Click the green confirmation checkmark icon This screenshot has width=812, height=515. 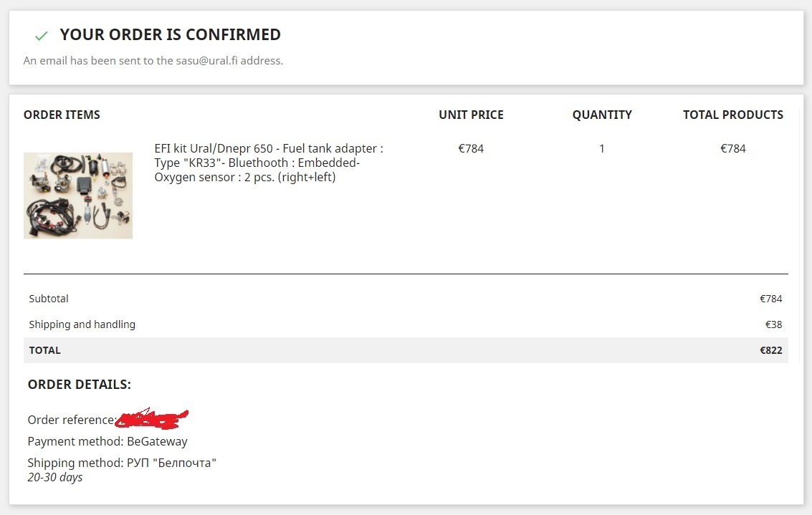41,36
